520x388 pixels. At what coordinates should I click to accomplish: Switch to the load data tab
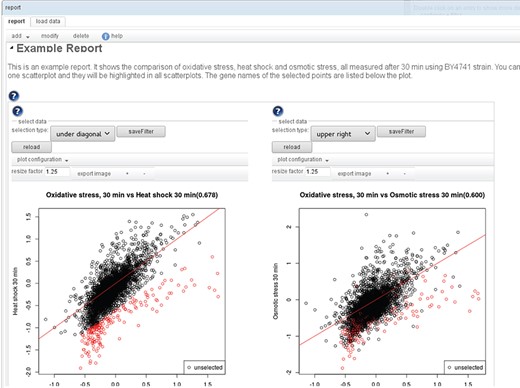48,21
